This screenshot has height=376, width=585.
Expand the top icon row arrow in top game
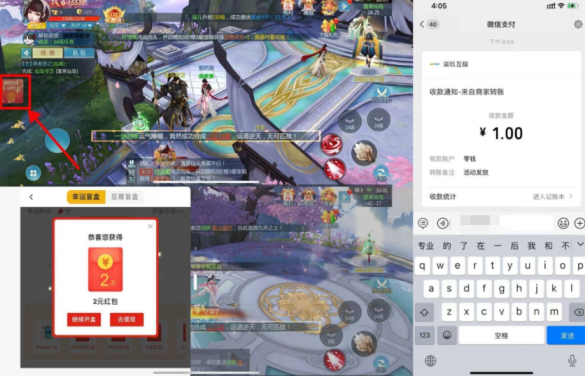point(344,6)
